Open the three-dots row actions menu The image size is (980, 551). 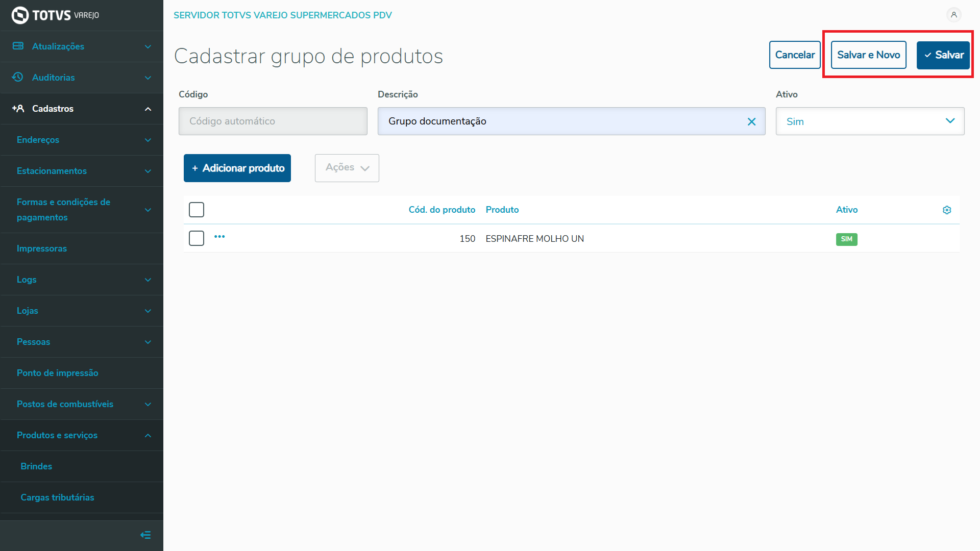tap(219, 237)
